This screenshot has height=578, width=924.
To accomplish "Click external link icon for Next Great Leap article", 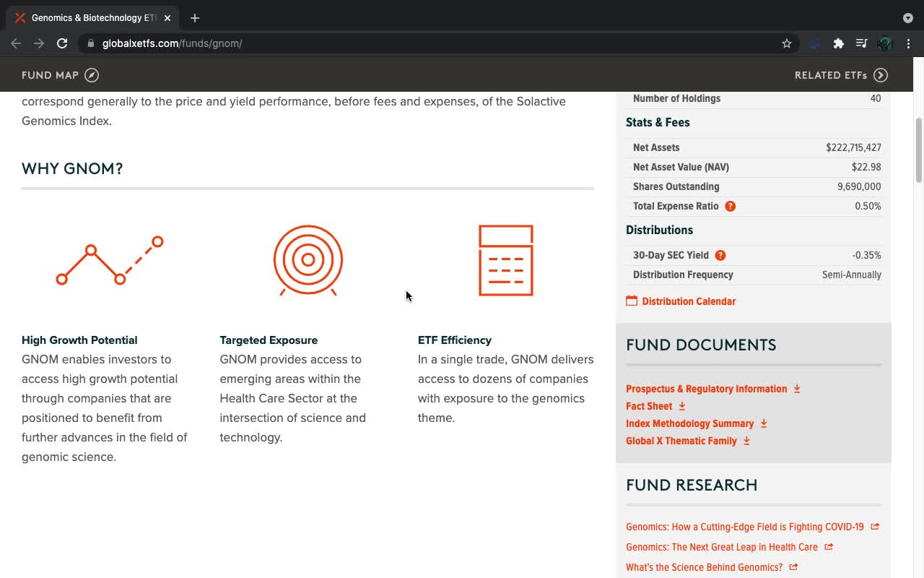I will pos(829,547).
